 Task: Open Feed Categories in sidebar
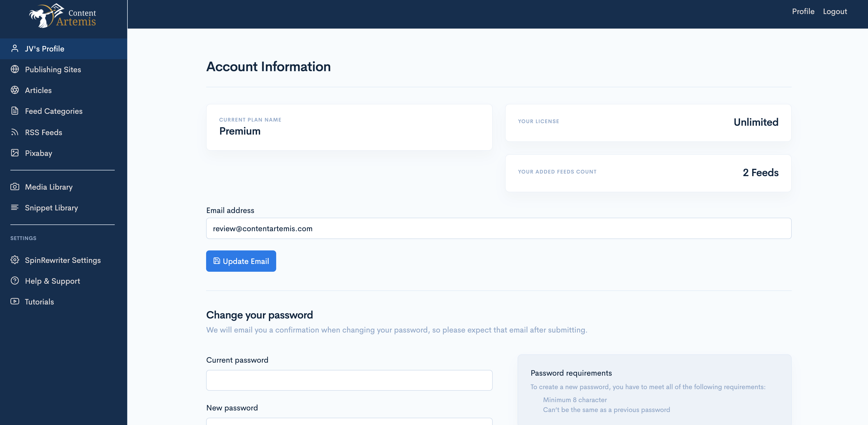54,111
